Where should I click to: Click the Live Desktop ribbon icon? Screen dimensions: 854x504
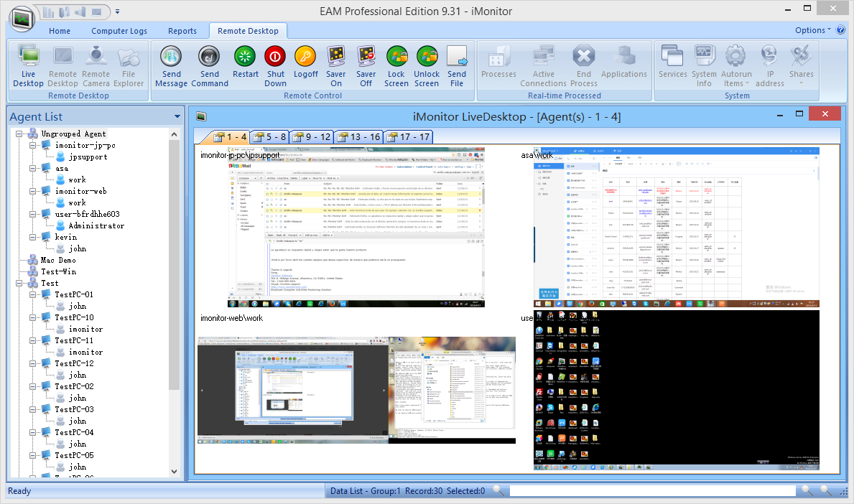coord(28,66)
